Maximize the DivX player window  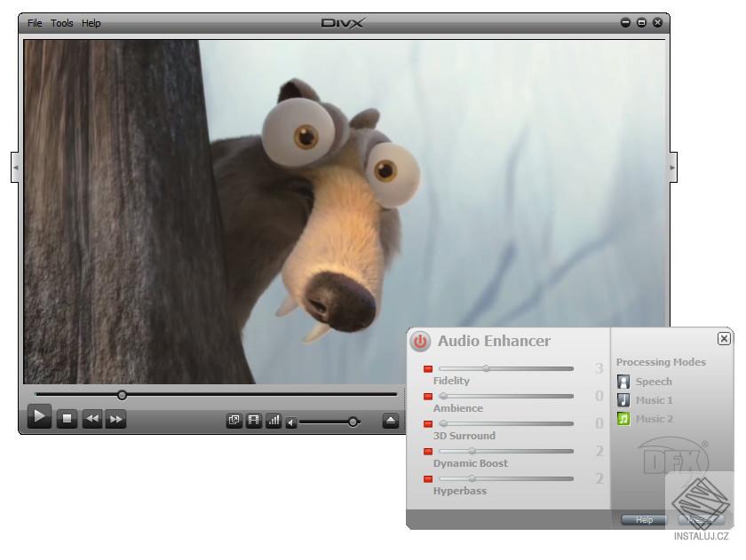[x=641, y=22]
